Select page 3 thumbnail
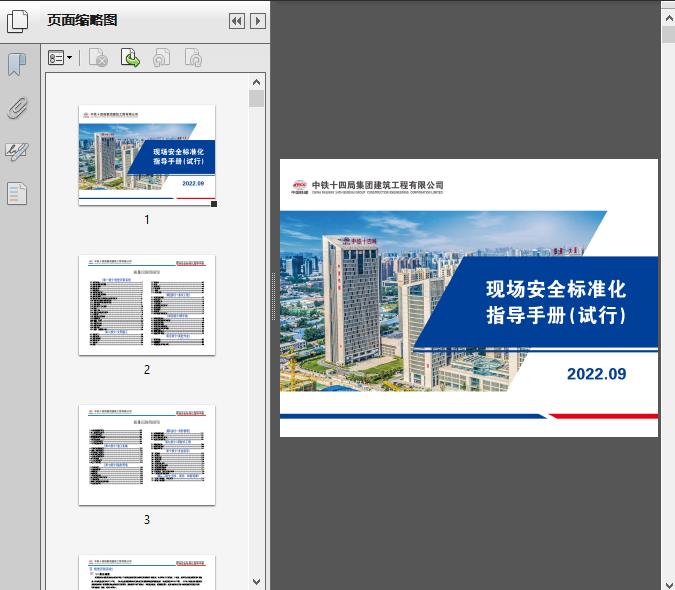Viewport: 675px width, 590px height. click(147, 455)
